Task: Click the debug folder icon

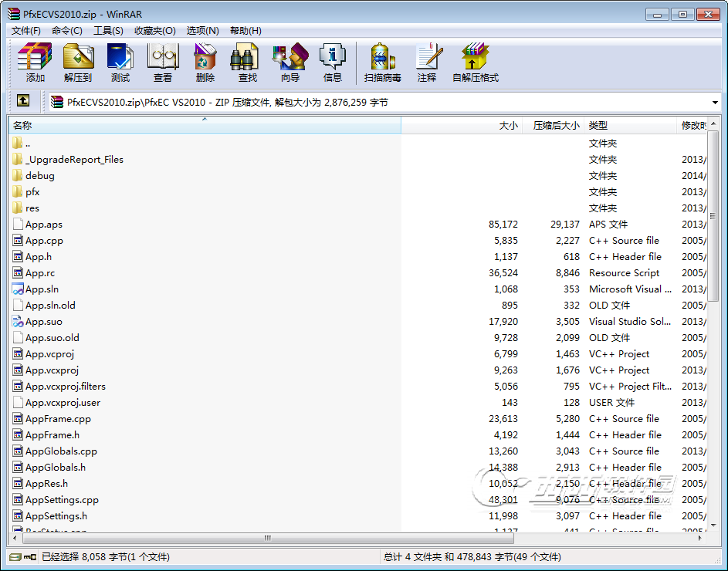Action: click(x=18, y=175)
